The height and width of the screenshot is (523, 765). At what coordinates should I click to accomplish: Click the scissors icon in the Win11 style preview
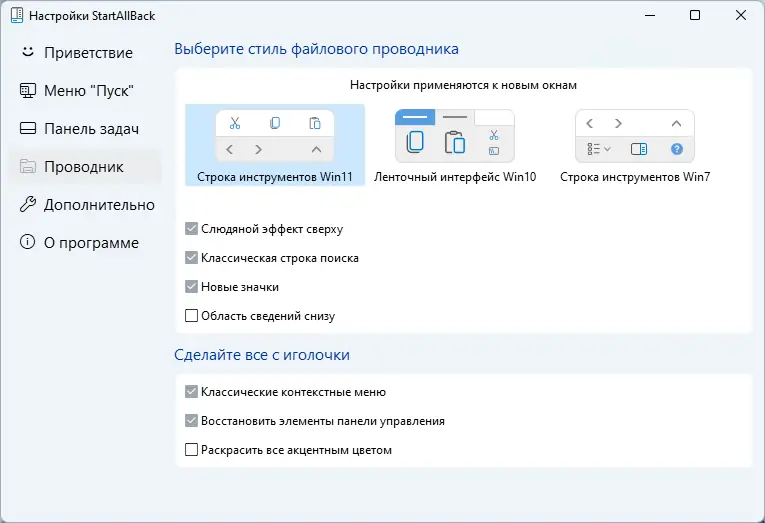click(235, 124)
